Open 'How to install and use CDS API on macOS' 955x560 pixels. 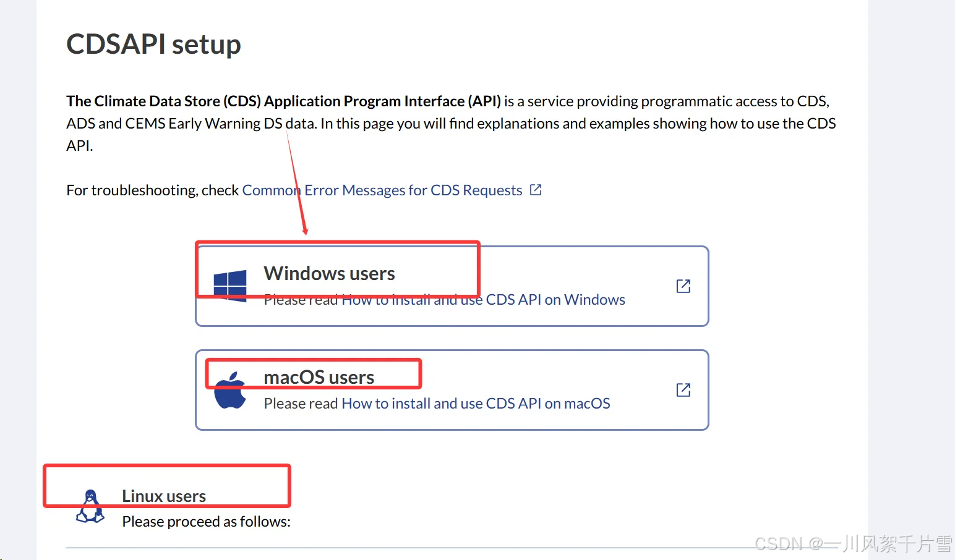click(476, 403)
